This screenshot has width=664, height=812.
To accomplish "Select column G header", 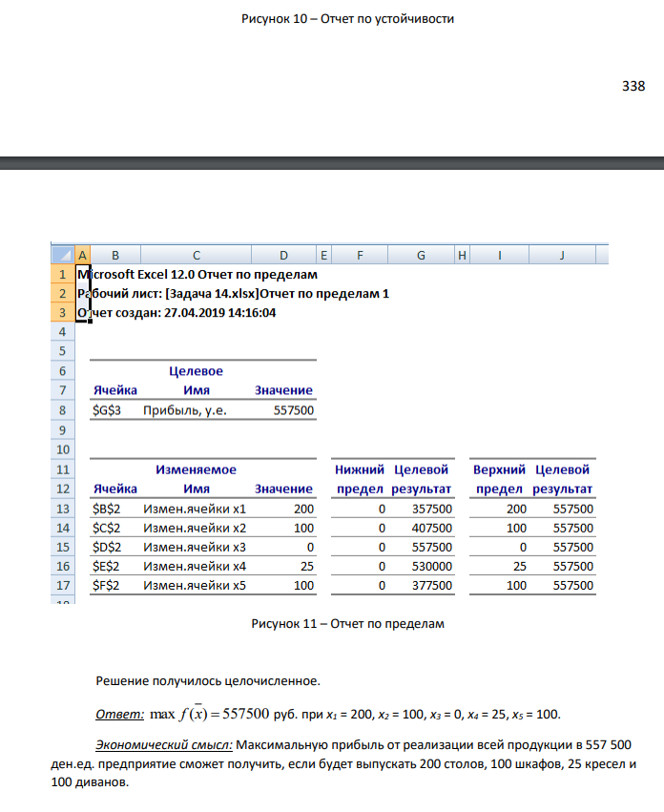I will click(x=421, y=255).
